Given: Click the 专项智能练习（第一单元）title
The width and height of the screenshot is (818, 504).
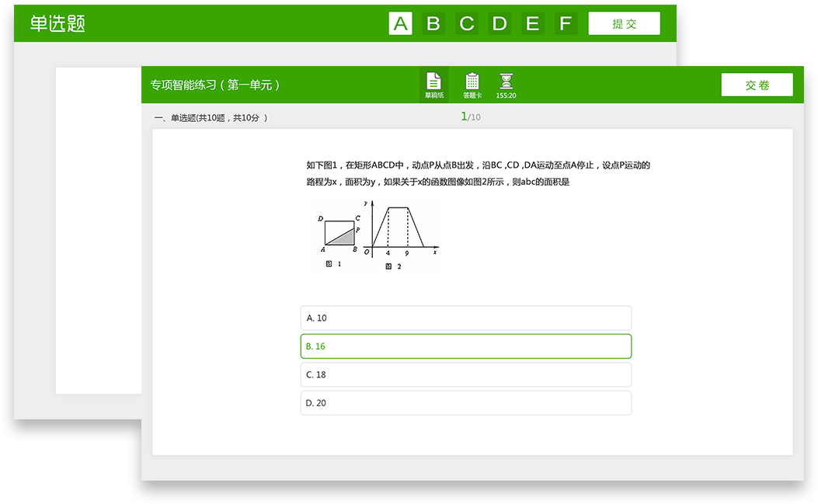Looking at the screenshot, I should click(x=215, y=85).
